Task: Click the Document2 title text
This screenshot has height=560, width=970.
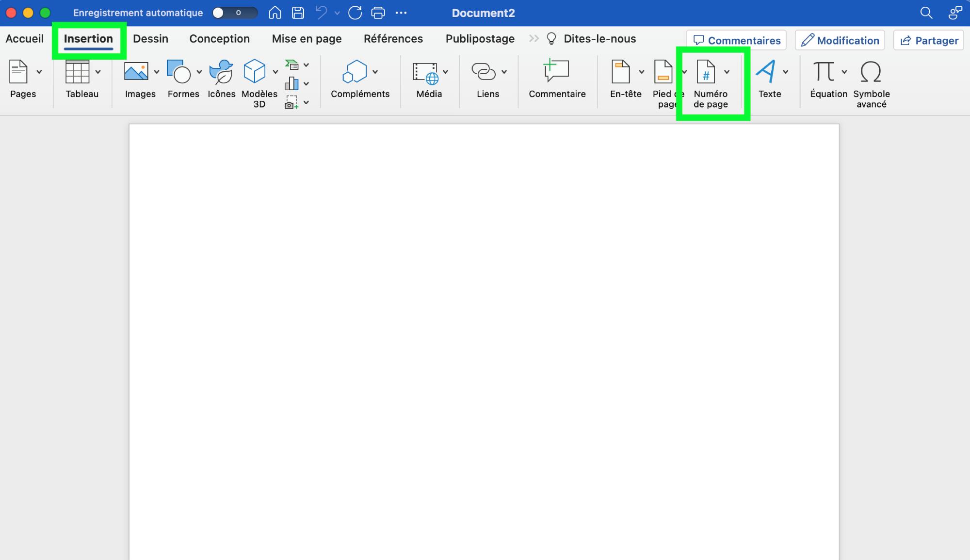Action: pyautogui.click(x=484, y=13)
